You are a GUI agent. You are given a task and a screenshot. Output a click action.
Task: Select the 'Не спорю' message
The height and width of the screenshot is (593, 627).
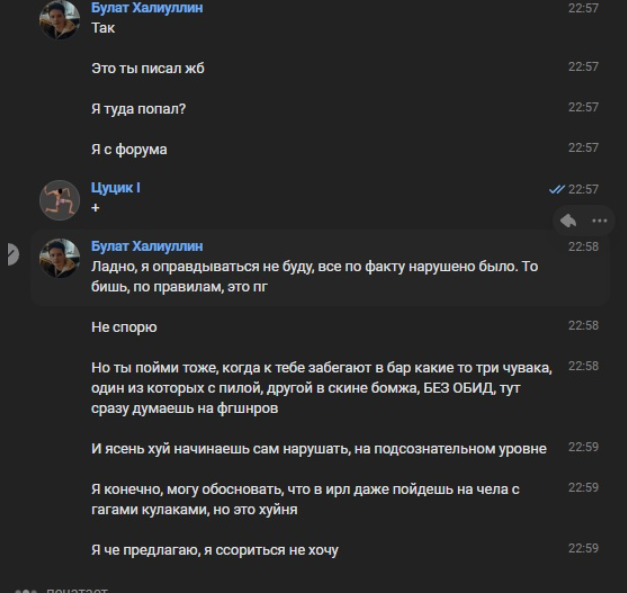pyautogui.click(x=124, y=328)
